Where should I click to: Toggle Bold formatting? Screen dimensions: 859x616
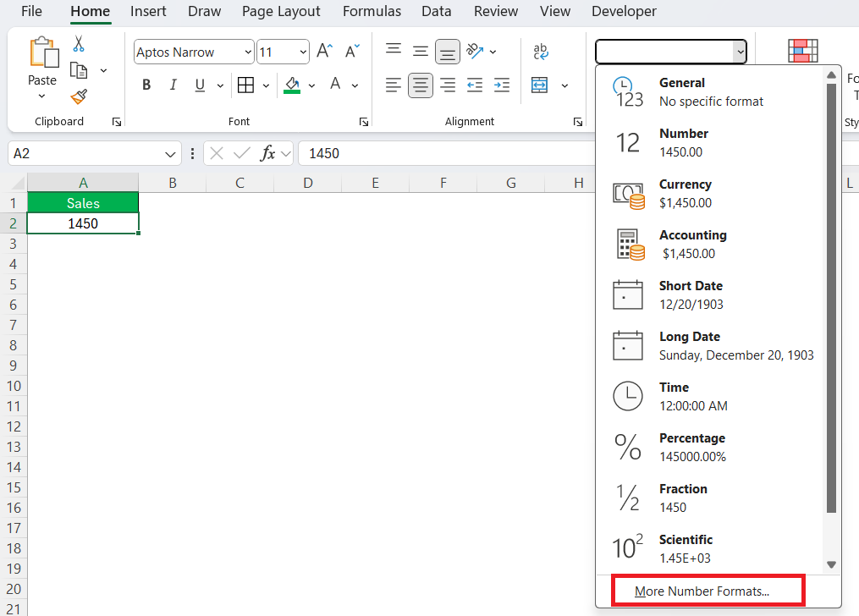tap(146, 85)
